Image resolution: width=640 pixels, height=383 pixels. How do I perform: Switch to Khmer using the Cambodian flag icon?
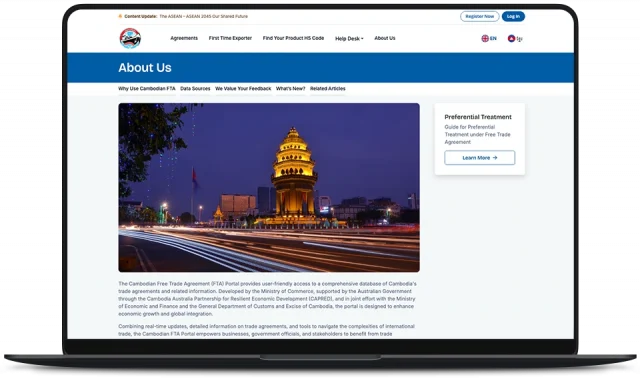coord(511,38)
